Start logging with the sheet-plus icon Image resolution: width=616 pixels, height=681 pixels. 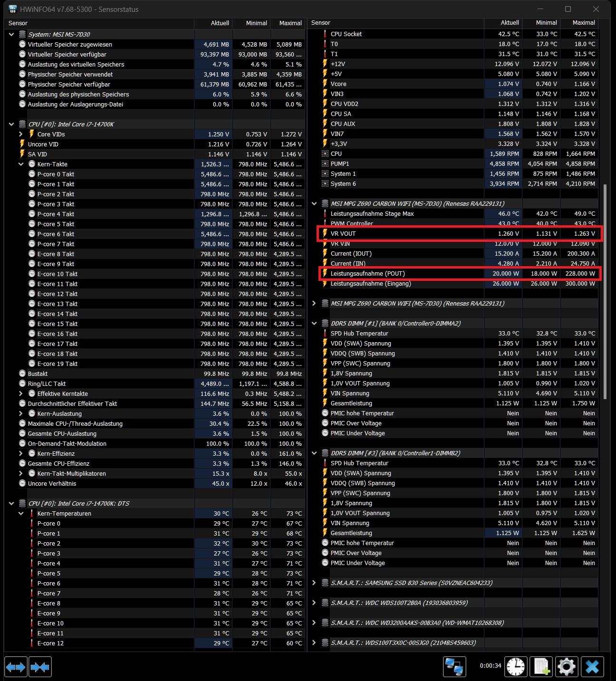coord(541,667)
